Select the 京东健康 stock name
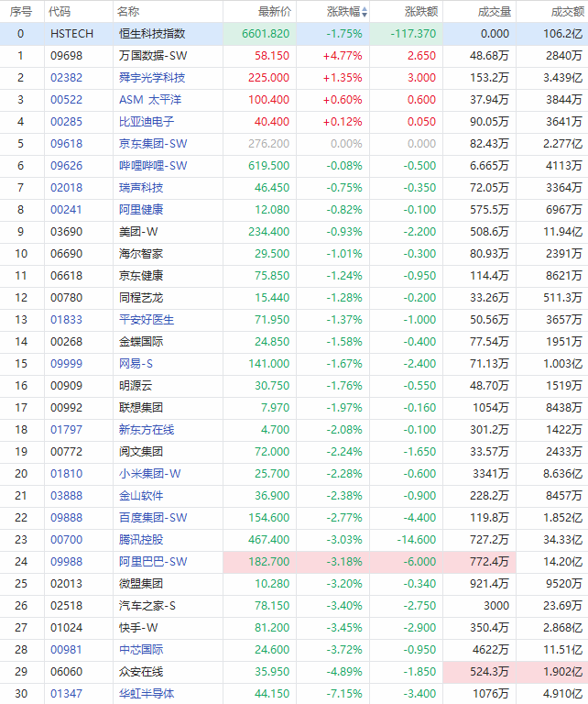Viewport: 588px width, 704px height. (x=141, y=276)
